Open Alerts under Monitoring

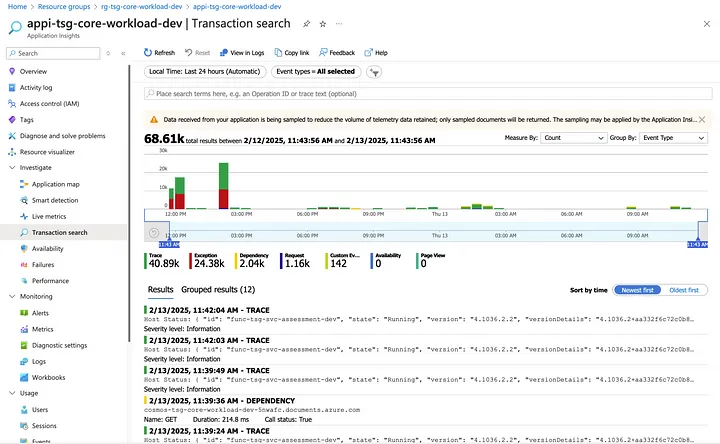40,313
